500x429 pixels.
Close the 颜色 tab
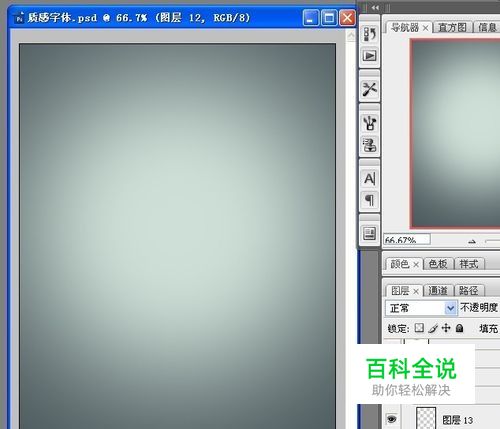tap(416, 265)
